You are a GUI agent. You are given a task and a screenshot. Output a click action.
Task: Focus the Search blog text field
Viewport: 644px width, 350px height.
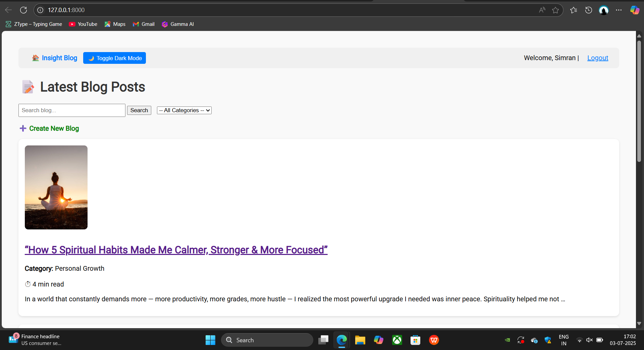tap(72, 110)
